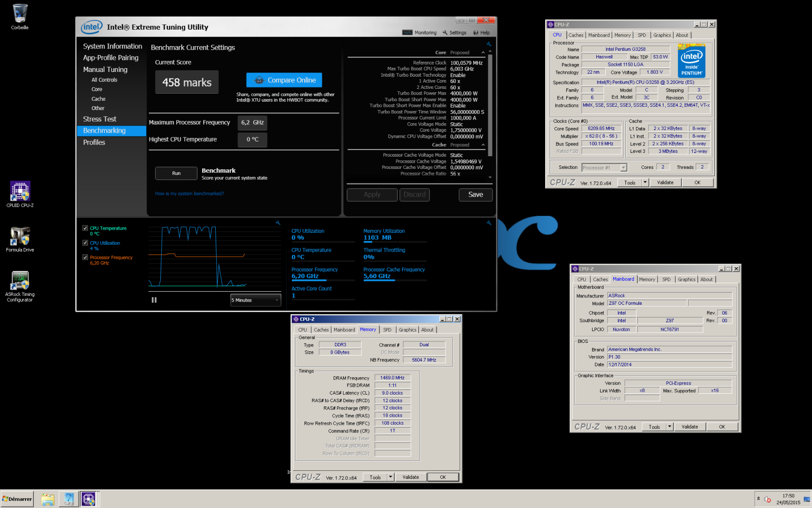Screen dimensions: 812x508
Task: Click the wrench icon above monitor readouts
Action: [x=489, y=222]
